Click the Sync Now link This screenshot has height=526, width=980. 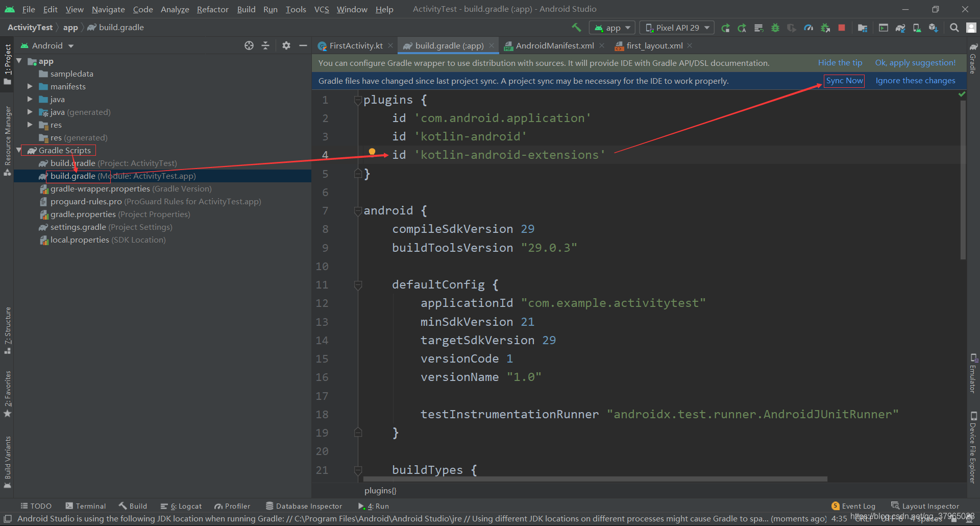(x=844, y=81)
